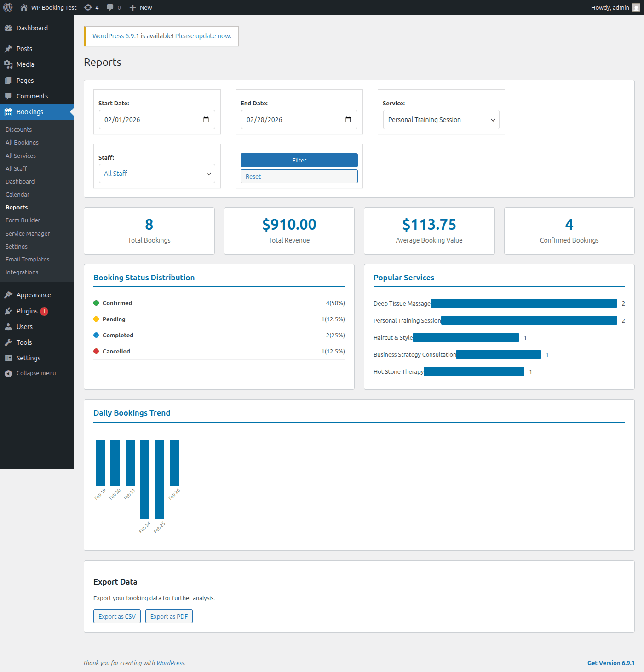The image size is (644, 672).
Task: Select the Appearance brush icon
Action: (x=9, y=295)
